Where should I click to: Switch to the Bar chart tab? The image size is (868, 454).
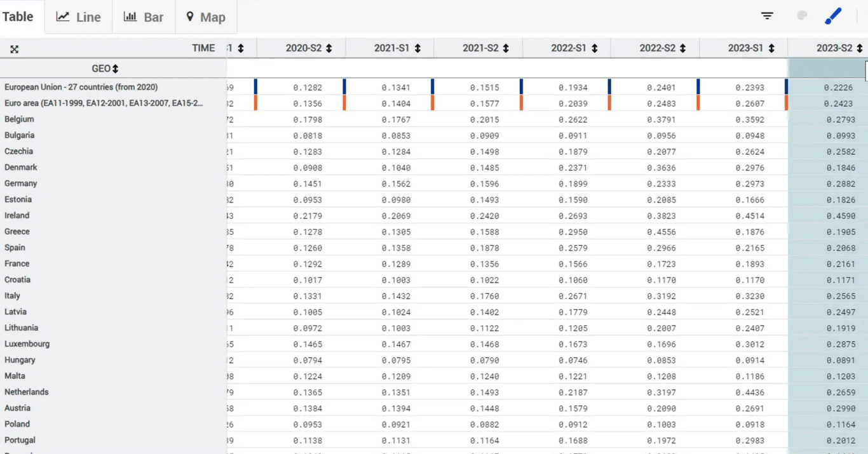click(x=144, y=17)
